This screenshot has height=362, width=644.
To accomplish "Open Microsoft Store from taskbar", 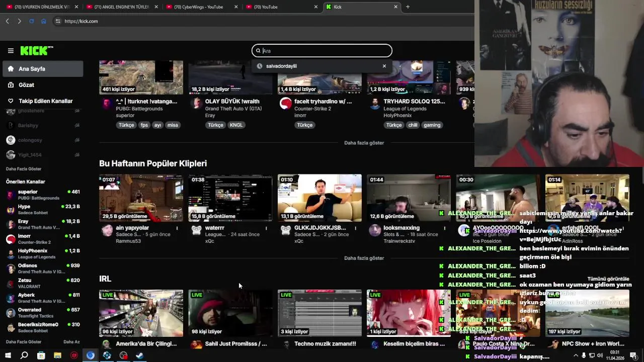I will click(x=41, y=355).
